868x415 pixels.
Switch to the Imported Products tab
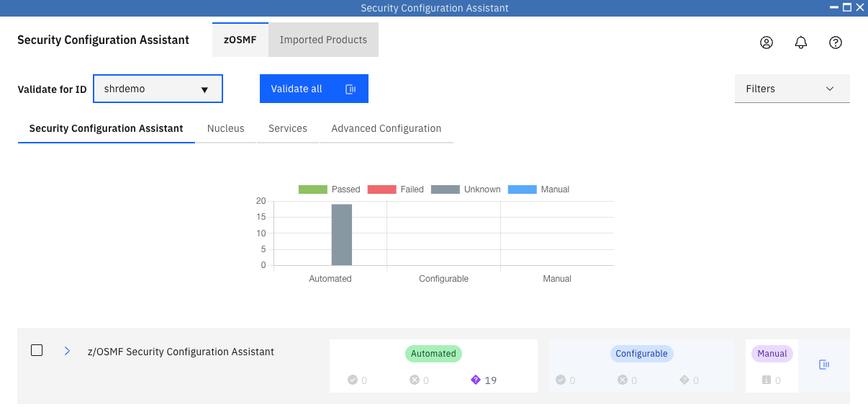click(x=323, y=40)
